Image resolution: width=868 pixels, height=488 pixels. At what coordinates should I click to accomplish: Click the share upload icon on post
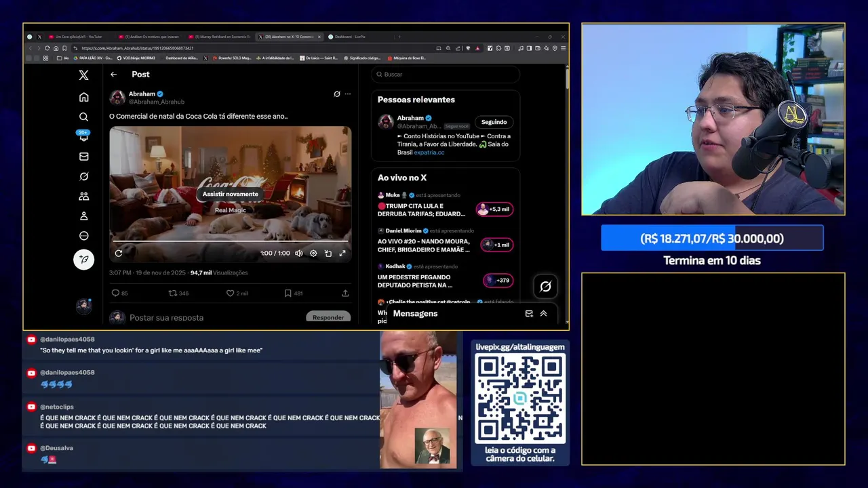pos(345,293)
